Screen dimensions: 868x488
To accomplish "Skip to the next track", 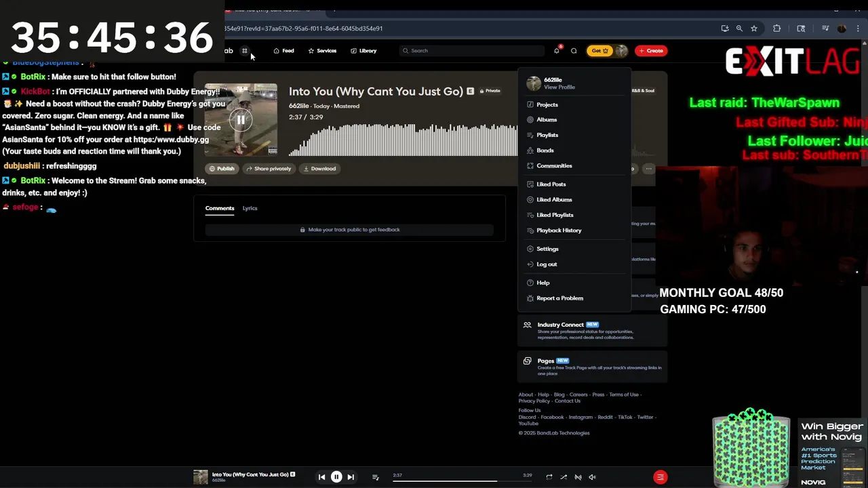I will click(351, 477).
